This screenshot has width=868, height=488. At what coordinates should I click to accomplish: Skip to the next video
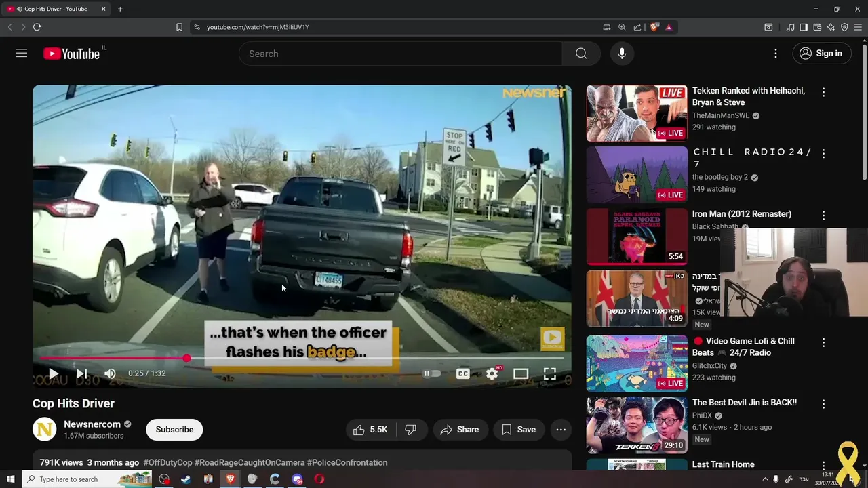(81, 373)
